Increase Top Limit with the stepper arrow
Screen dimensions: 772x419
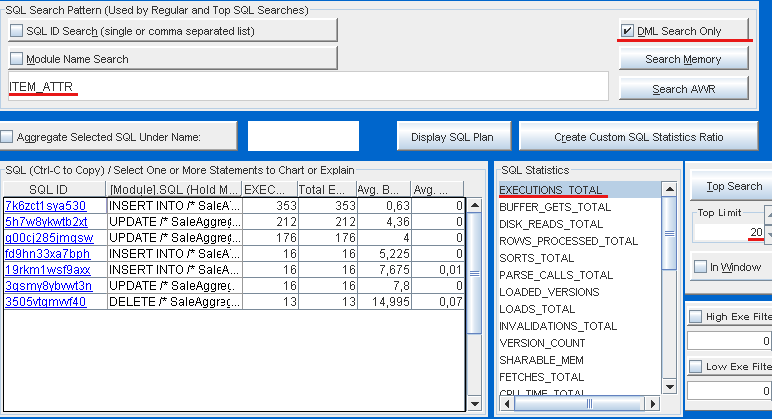point(767,212)
